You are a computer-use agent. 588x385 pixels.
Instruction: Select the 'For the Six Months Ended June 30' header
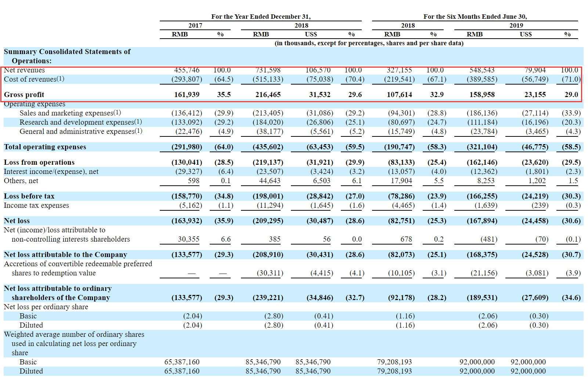click(475, 17)
